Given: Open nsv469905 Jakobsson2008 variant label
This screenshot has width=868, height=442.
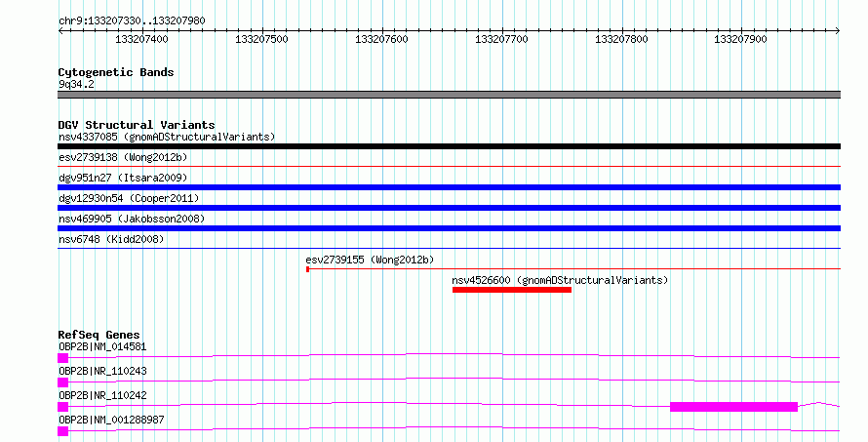Looking at the screenshot, I should (132, 219).
